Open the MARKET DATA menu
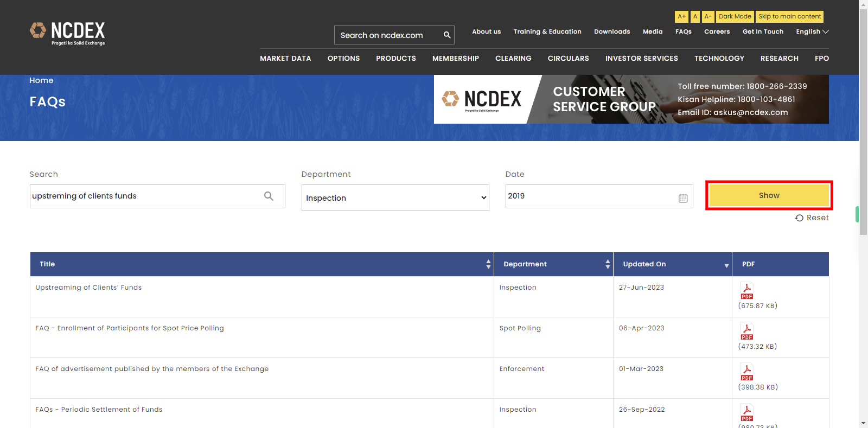Viewport: 868px width, 428px height. click(x=285, y=59)
